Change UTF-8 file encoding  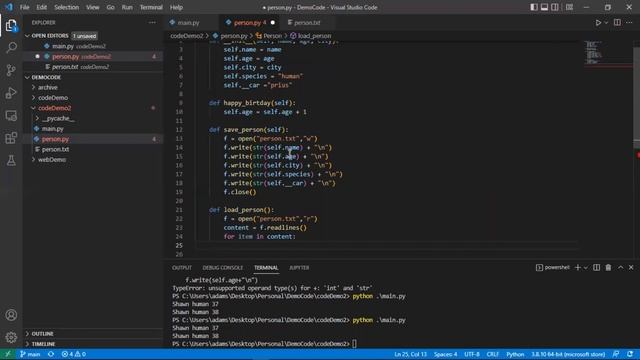[x=472, y=354]
